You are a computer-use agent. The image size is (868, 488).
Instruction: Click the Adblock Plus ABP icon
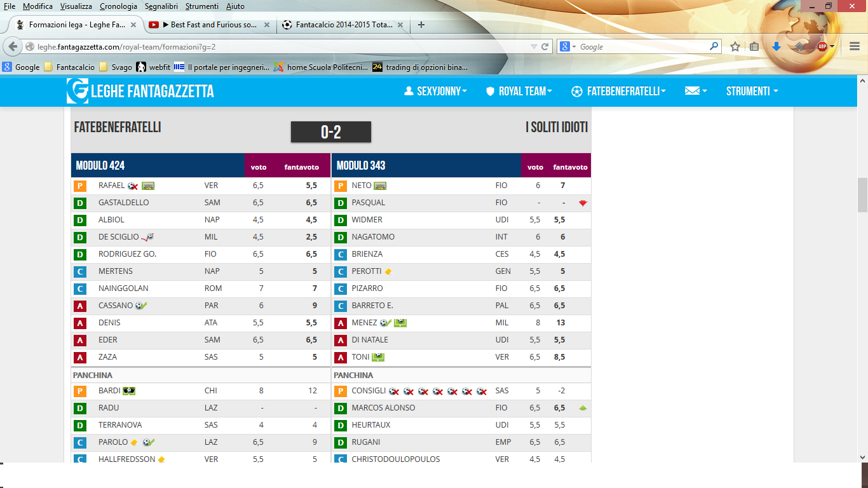click(x=822, y=46)
